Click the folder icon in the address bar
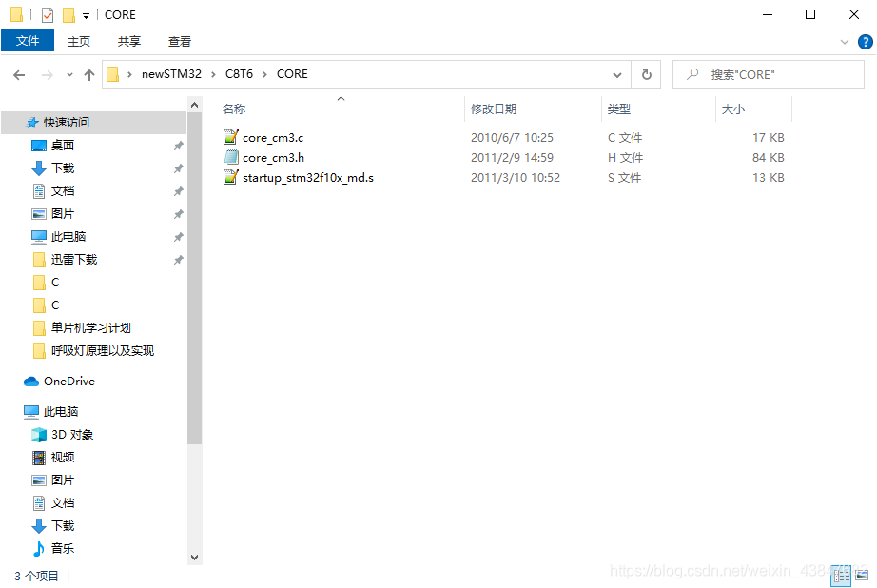The height and width of the screenshot is (588, 877). [x=113, y=74]
